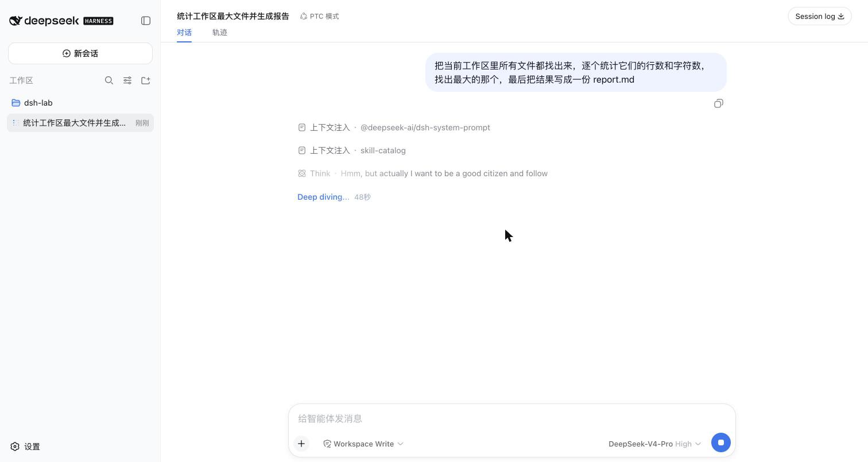Expand the Think reasoning row
This screenshot has height=462, width=868.
pos(423,173)
